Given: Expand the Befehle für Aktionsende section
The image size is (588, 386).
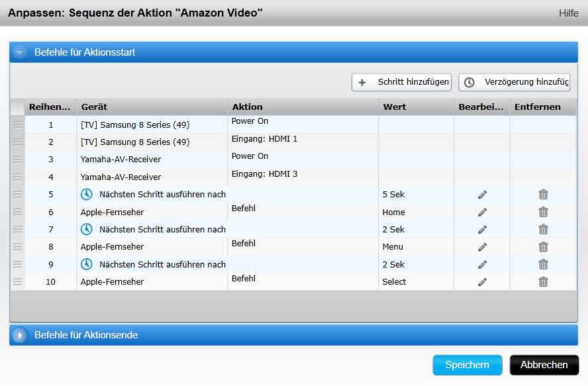Looking at the screenshot, I should tap(19, 335).
